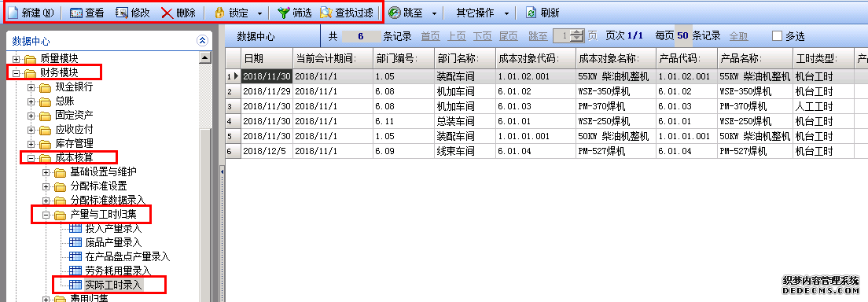Collapse the 成本核算 tree node
The image size is (868, 302).
31,158
